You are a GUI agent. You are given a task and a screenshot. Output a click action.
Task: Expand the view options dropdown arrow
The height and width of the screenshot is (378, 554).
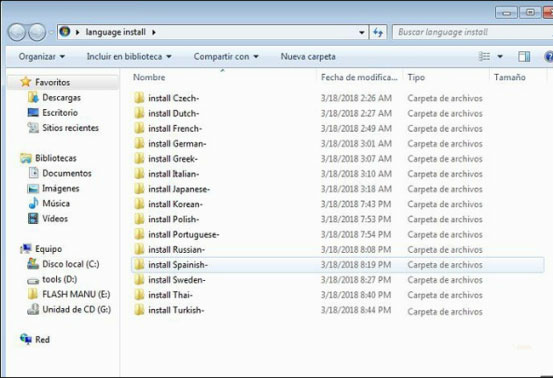(x=500, y=57)
